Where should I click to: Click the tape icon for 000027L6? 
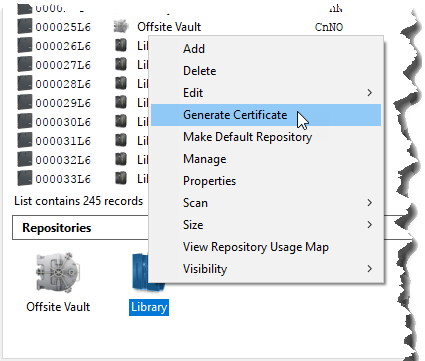click(25, 64)
